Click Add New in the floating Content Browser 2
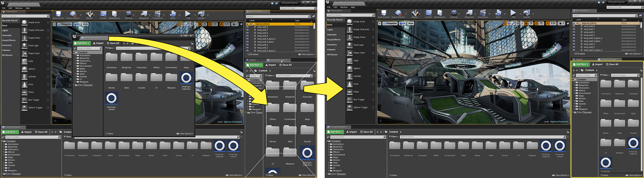Screen dimensions: 644x178 (82, 43)
